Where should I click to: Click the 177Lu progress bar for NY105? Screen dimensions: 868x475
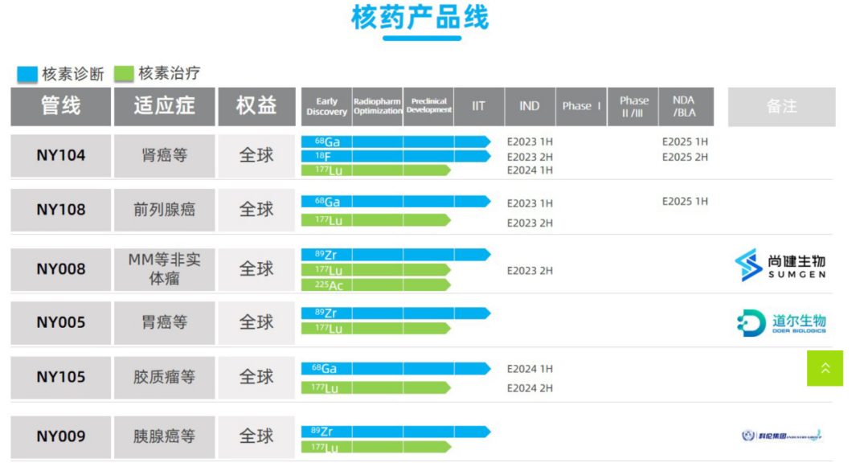tap(376, 388)
